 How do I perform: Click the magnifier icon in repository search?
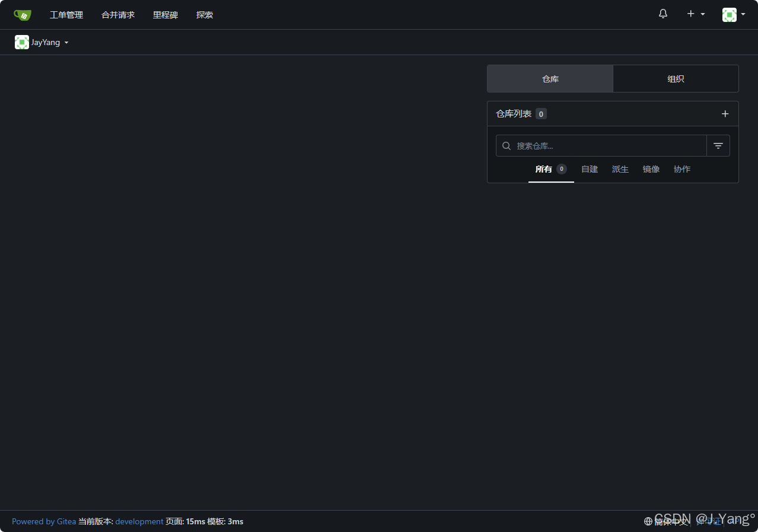tap(507, 145)
